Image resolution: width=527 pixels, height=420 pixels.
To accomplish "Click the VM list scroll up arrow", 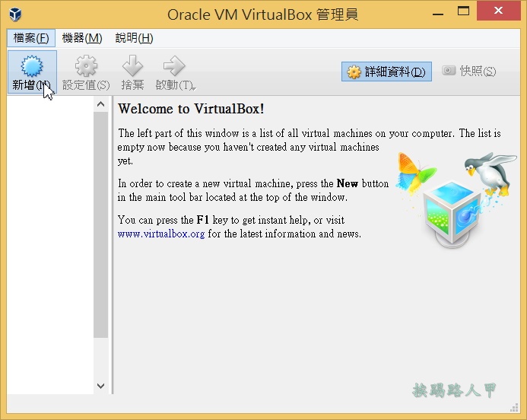I will pyautogui.click(x=100, y=104).
